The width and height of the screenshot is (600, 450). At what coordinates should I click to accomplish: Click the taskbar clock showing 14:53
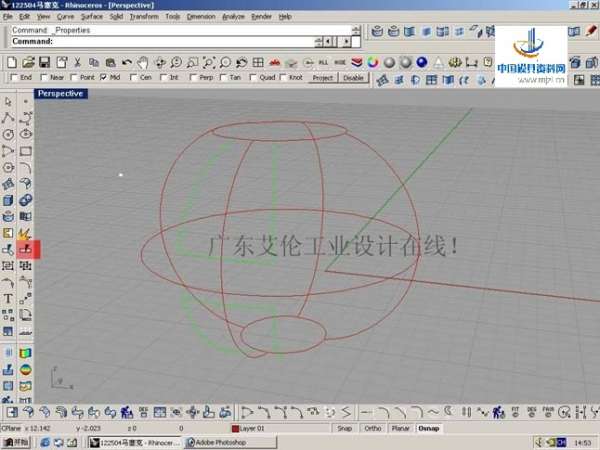coord(582,443)
